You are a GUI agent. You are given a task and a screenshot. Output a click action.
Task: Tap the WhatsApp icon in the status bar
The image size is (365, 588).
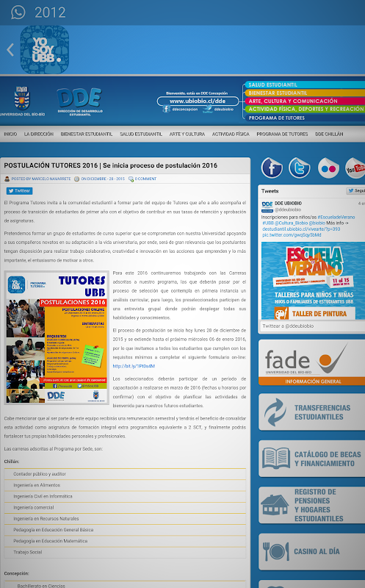point(18,12)
